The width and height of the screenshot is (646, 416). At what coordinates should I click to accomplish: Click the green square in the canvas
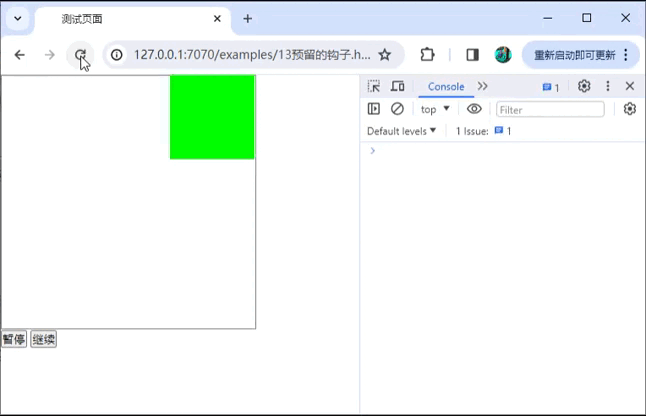pos(212,117)
